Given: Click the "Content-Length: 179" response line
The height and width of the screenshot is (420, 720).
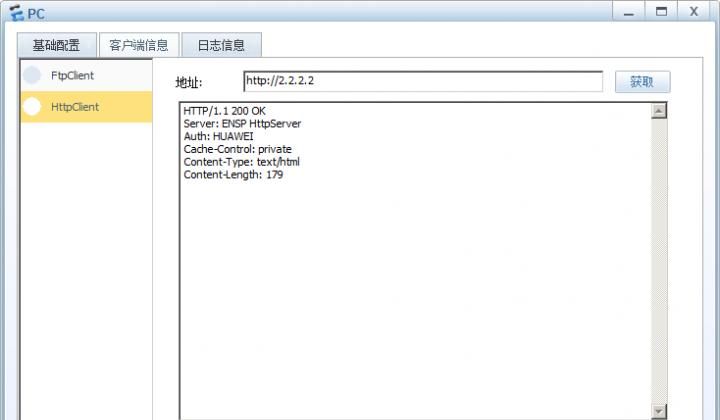Looking at the screenshot, I should tap(233, 175).
